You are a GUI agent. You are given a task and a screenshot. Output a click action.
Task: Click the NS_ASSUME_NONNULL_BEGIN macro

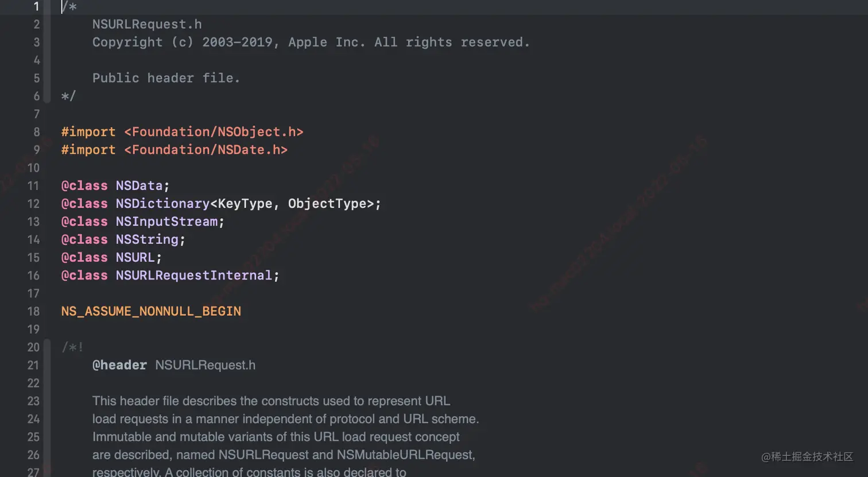(151, 311)
